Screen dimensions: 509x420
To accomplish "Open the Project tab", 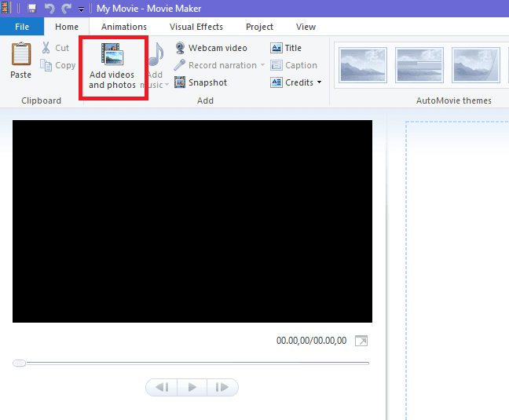I will [x=259, y=27].
